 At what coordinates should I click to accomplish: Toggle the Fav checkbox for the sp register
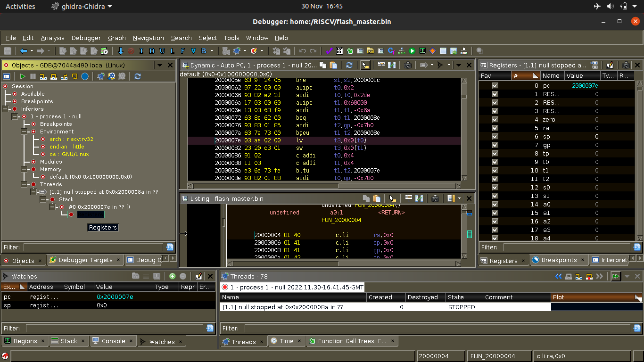(495, 136)
